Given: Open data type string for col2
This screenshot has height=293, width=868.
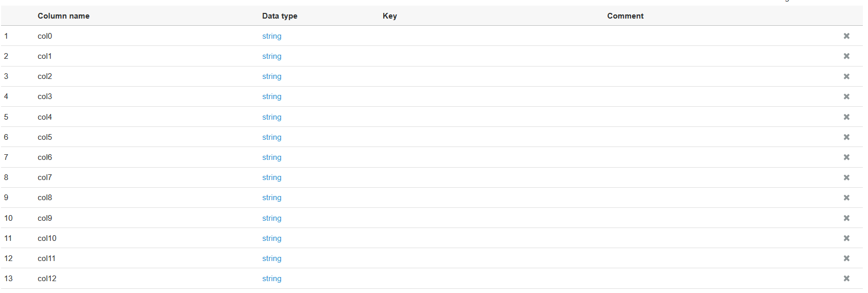Looking at the screenshot, I should [271, 76].
